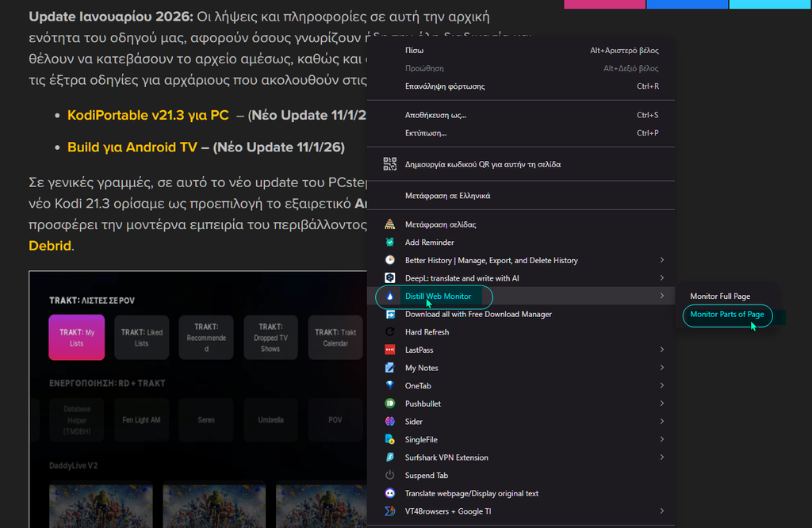Image resolution: width=812 pixels, height=528 pixels.
Task: Click the red LastPass icon
Action: (x=390, y=350)
